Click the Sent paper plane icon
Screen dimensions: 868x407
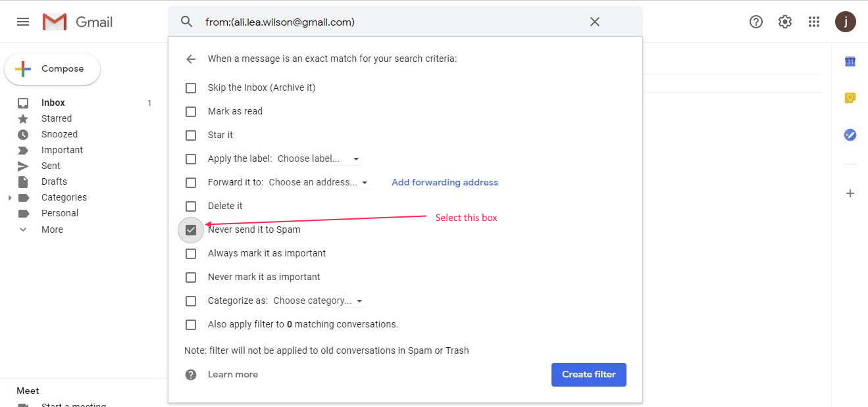(x=23, y=166)
